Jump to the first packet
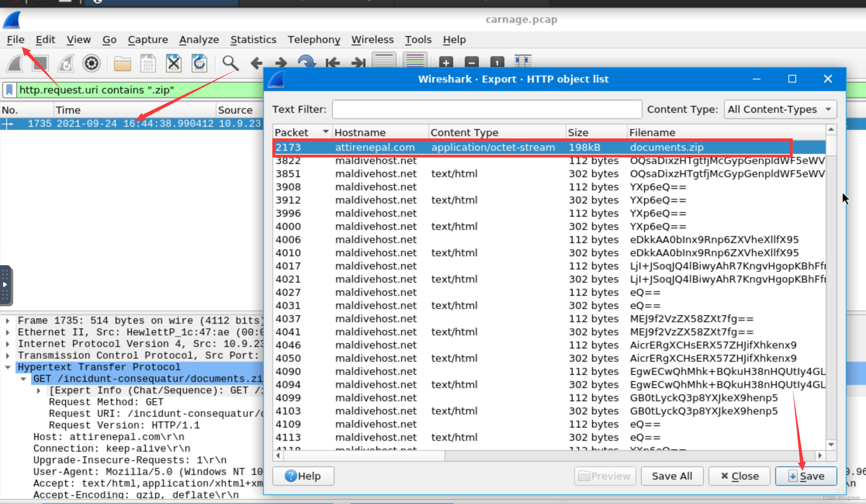The height and width of the screenshot is (504, 866). coord(333,63)
